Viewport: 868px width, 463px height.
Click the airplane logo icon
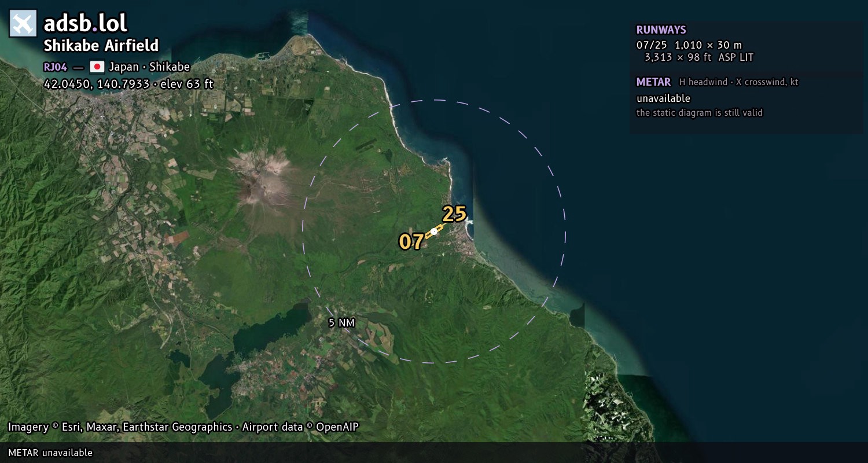tap(23, 24)
